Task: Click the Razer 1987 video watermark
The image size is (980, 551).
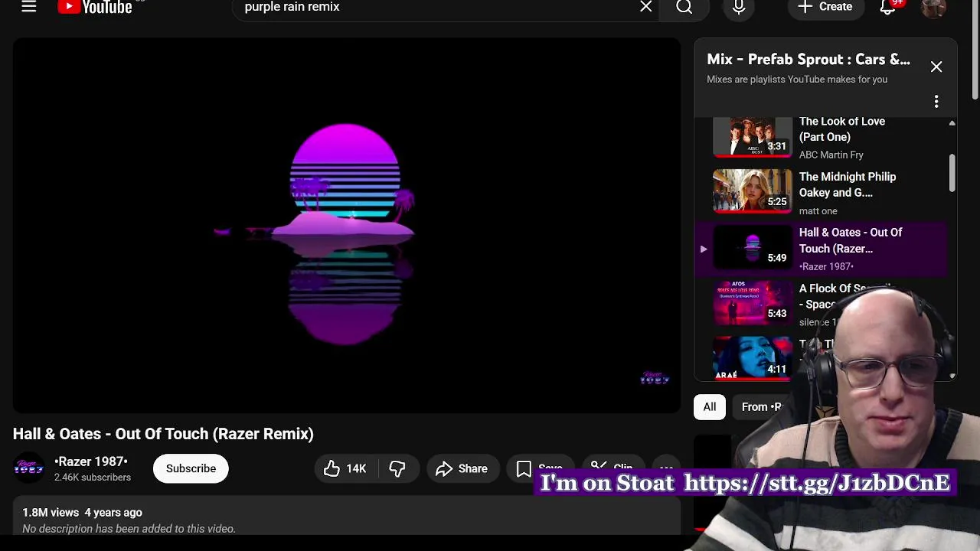Action: (x=655, y=378)
